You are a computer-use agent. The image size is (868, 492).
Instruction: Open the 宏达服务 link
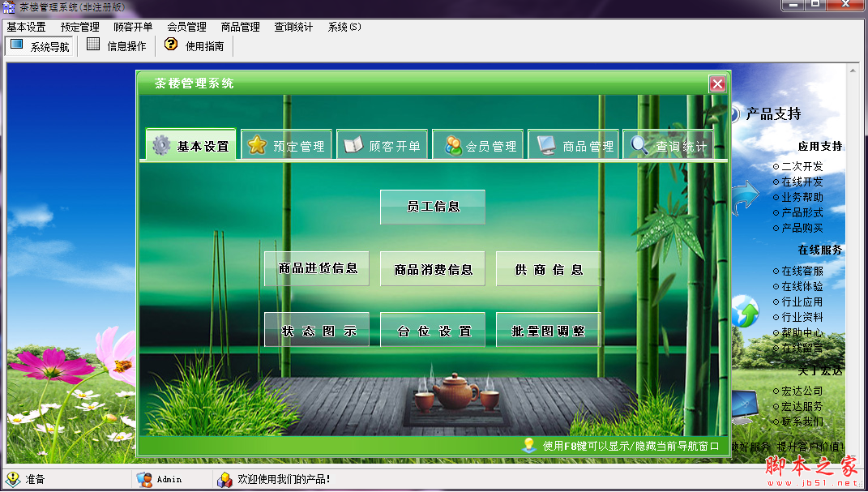(x=802, y=407)
